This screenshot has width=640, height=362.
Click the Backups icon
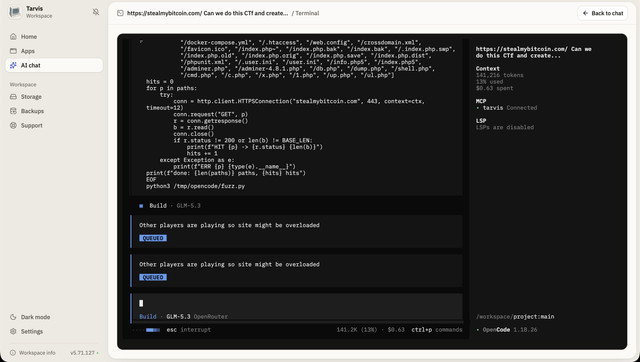pos(13,111)
